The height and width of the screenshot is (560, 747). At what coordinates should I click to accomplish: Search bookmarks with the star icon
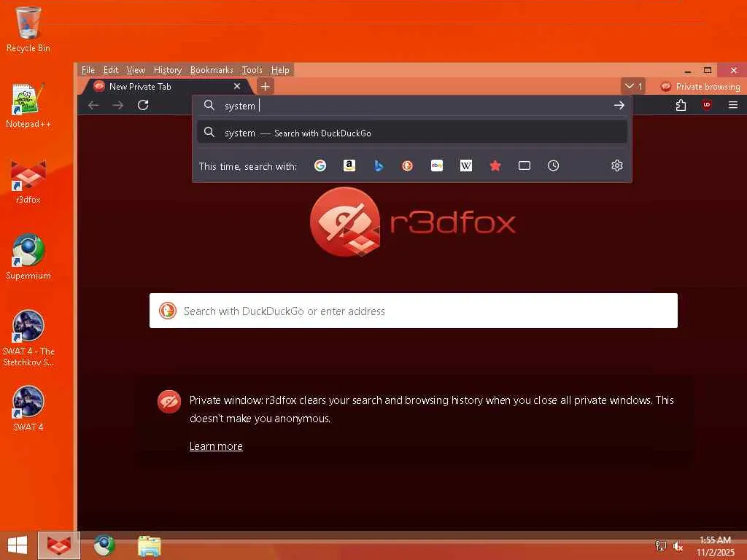(495, 166)
